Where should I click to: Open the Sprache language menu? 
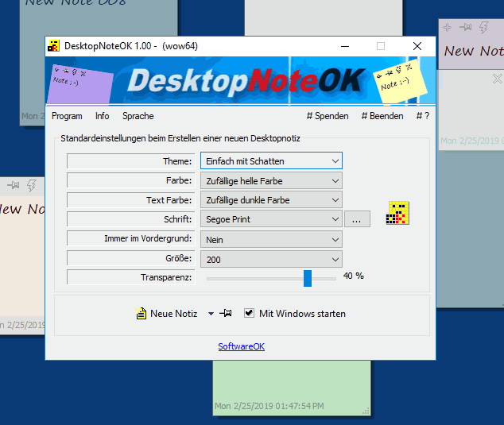pyautogui.click(x=138, y=116)
